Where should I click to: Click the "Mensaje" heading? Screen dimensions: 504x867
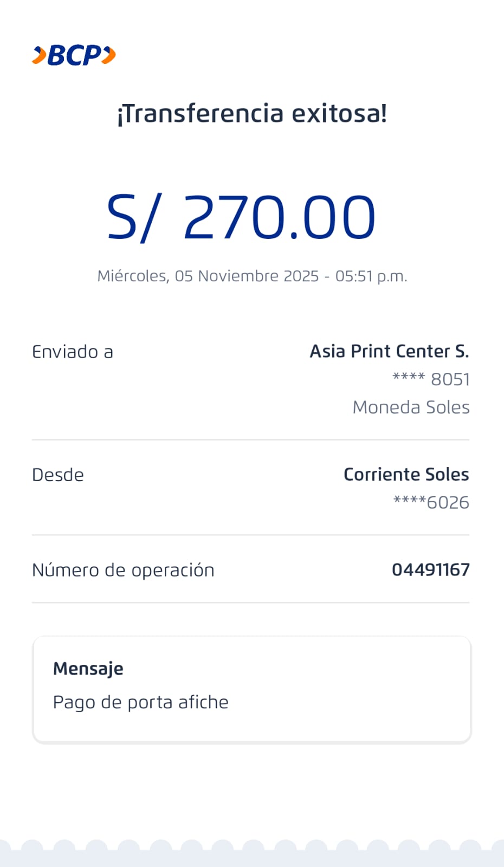click(x=88, y=669)
